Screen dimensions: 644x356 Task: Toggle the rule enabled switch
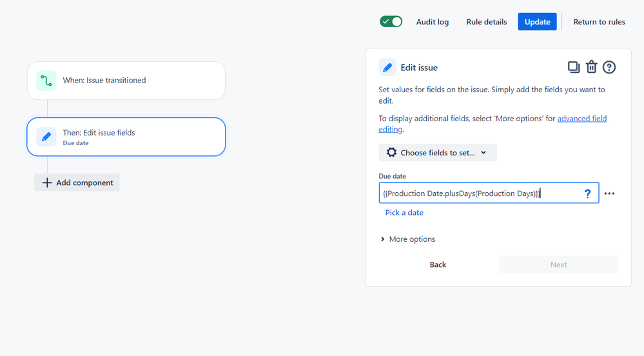[391, 21]
